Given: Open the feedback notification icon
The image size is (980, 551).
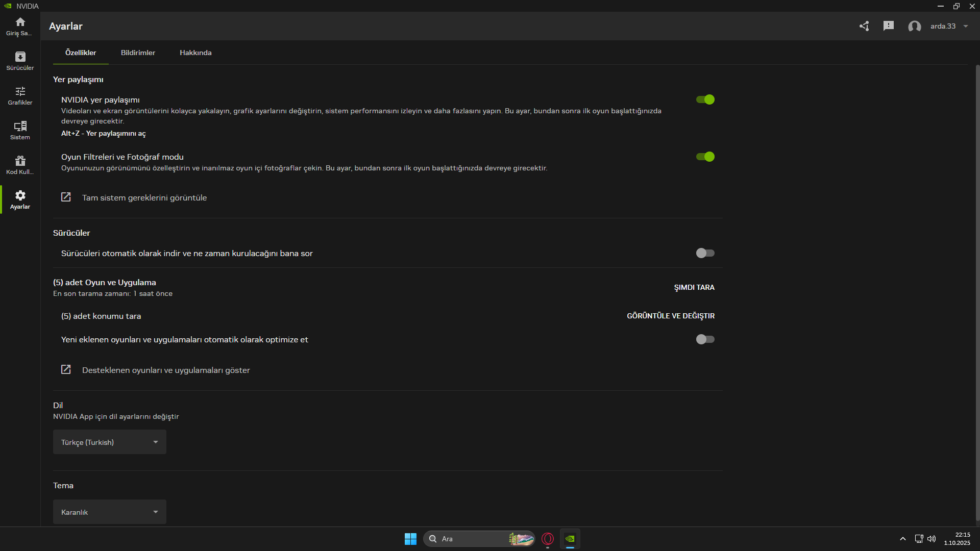Looking at the screenshot, I should point(889,26).
